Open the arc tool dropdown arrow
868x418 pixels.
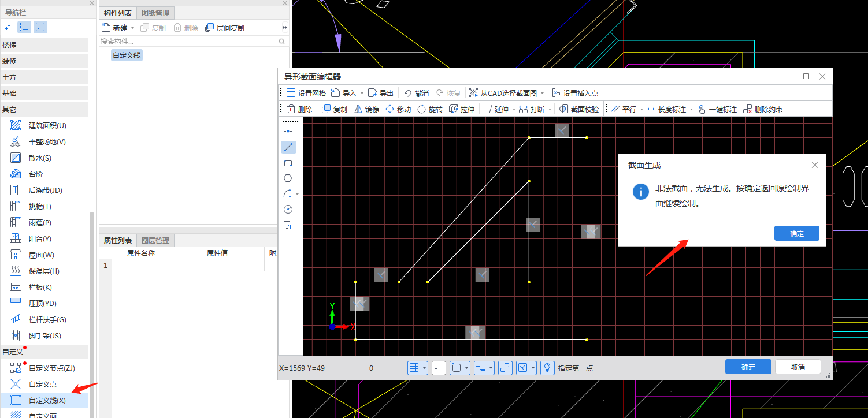pos(297,195)
